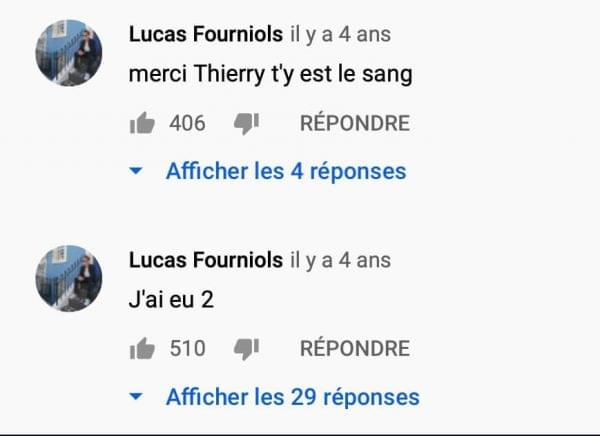
Task: Expand arrow next to Afficher les 4 réponses
Action: 136,171
